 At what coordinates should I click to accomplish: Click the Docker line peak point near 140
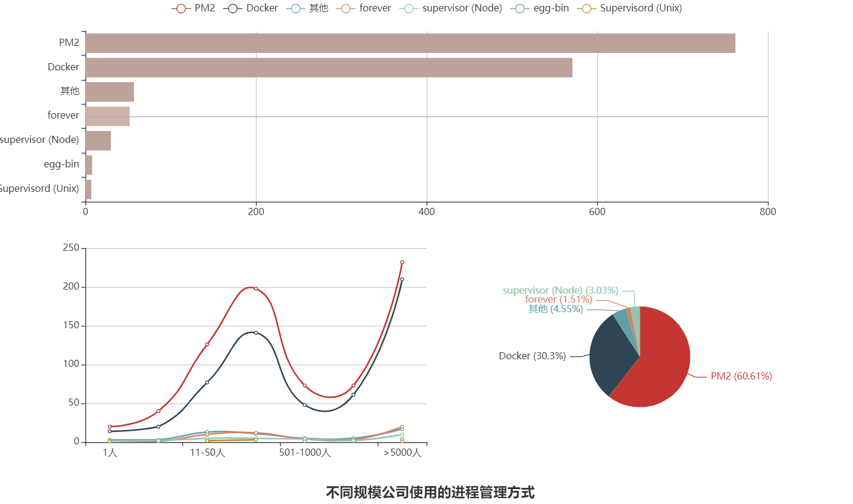256,332
